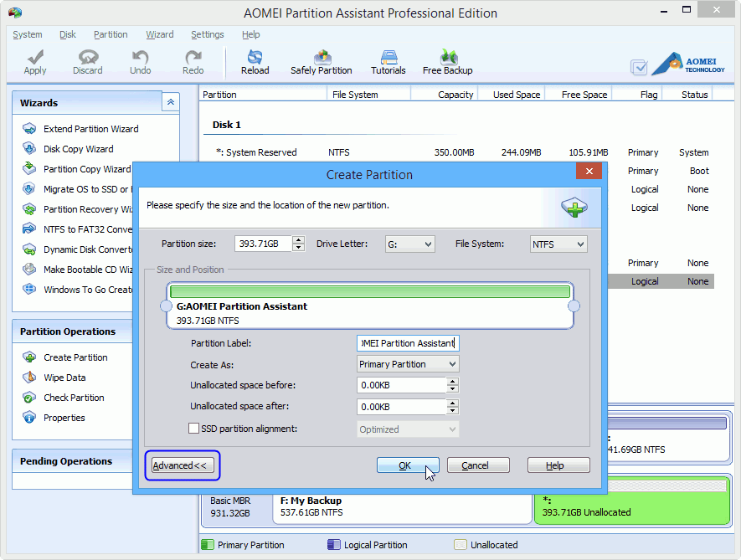The height and width of the screenshot is (560, 741).
Task: Collapse options with Advanced<< button
Action: click(x=183, y=465)
